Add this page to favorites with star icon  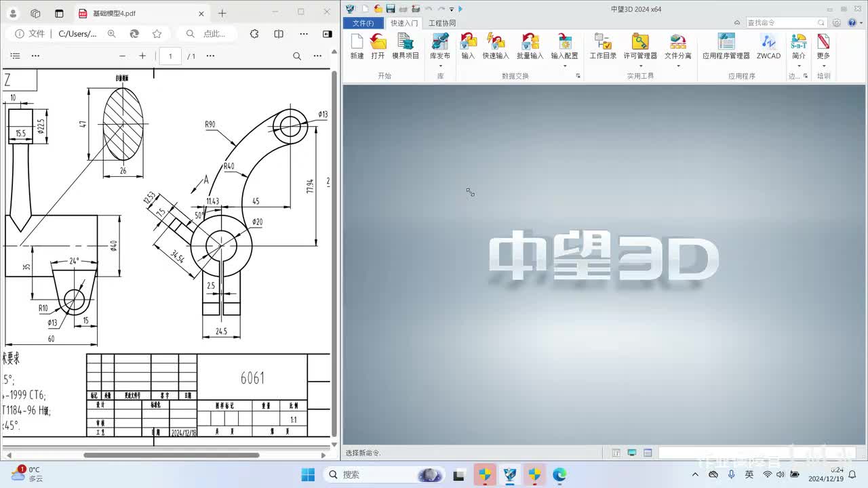(157, 34)
